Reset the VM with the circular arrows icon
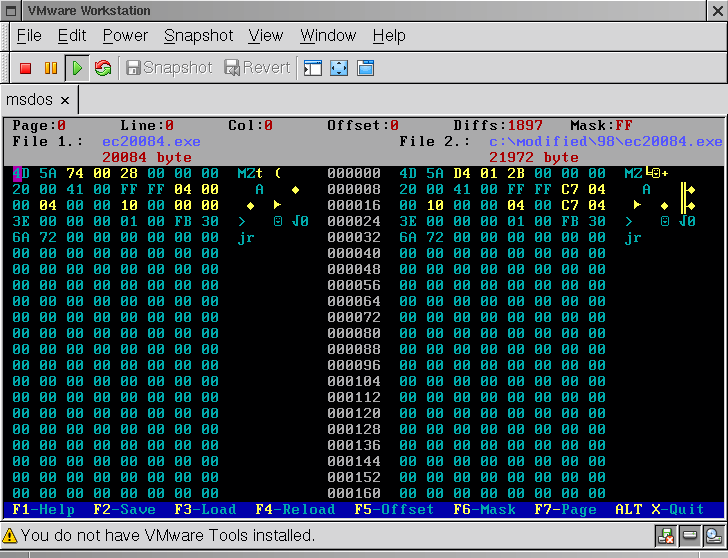This screenshot has width=728, height=558. (x=103, y=68)
